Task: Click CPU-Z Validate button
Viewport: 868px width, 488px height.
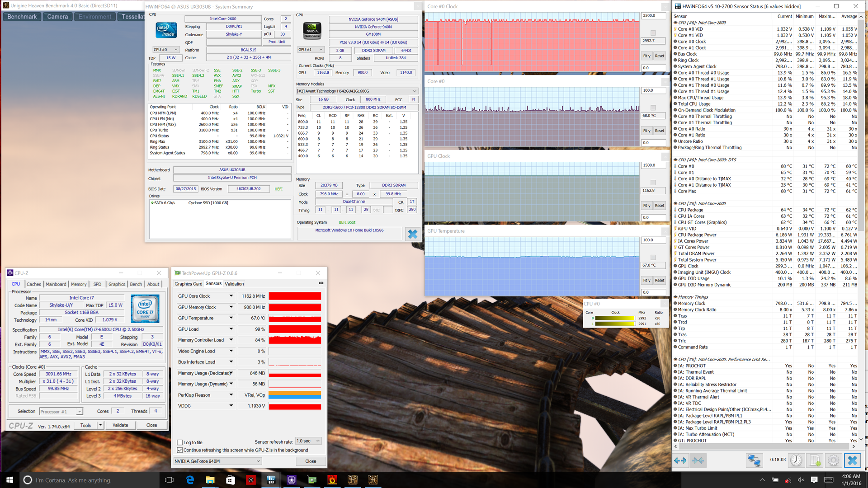Action: pyautogui.click(x=120, y=425)
